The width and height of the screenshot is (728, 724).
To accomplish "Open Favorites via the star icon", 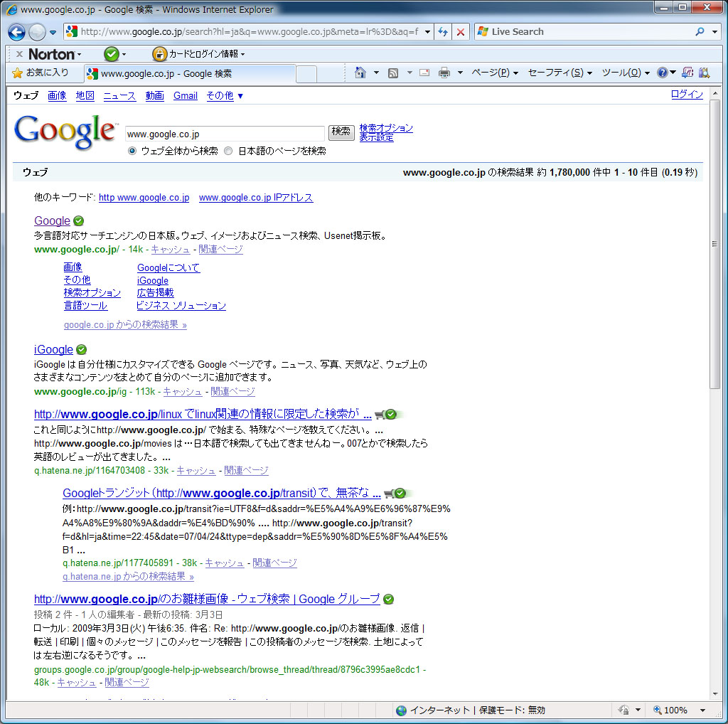I will tap(17, 73).
